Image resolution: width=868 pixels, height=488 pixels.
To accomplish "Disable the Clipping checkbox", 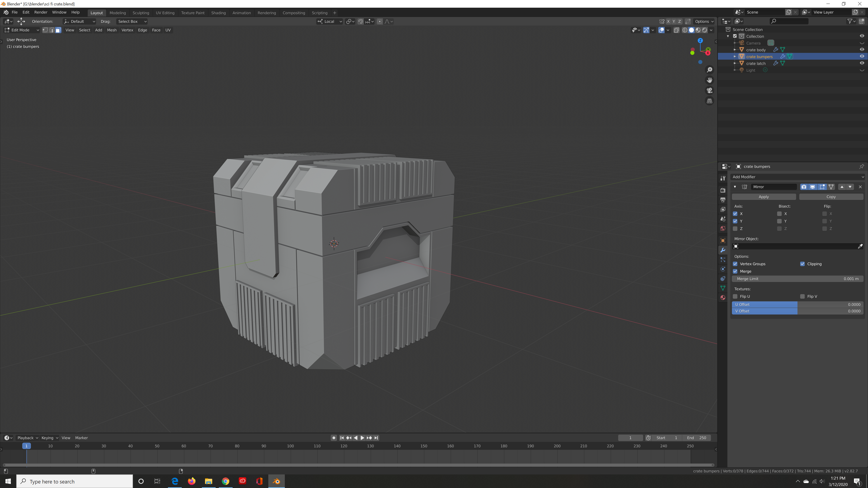I will (802, 264).
